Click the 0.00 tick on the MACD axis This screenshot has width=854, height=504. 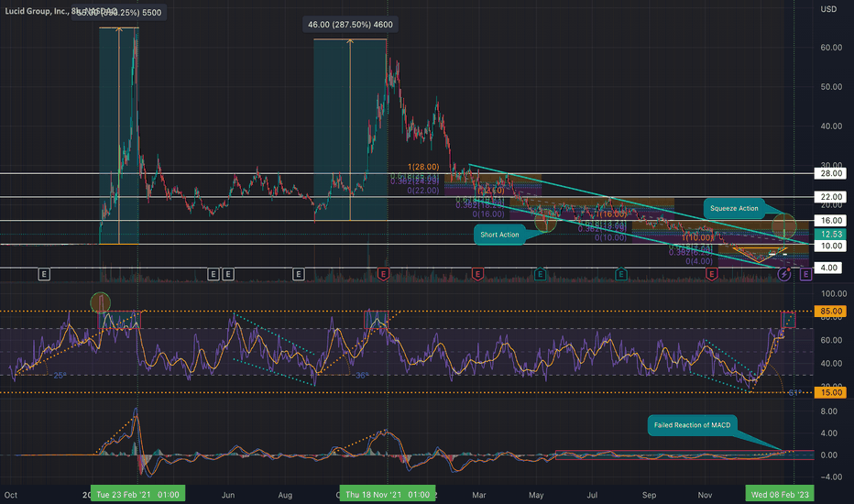pos(828,455)
